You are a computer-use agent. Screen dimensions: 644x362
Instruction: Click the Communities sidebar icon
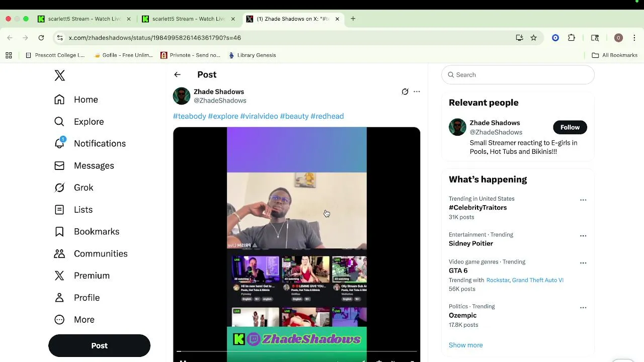coord(59,253)
